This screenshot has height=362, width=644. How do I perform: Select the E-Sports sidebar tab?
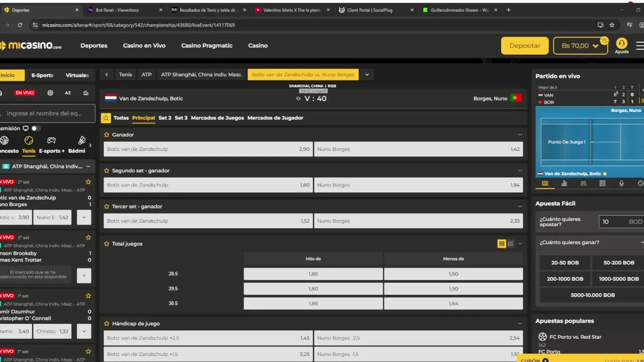(x=42, y=75)
